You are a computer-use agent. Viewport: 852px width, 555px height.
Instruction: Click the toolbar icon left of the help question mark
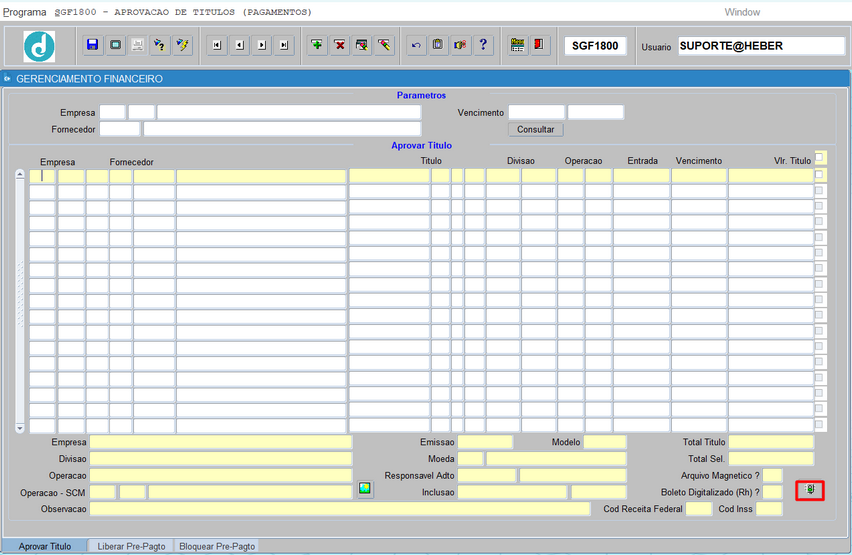coord(460,45)
